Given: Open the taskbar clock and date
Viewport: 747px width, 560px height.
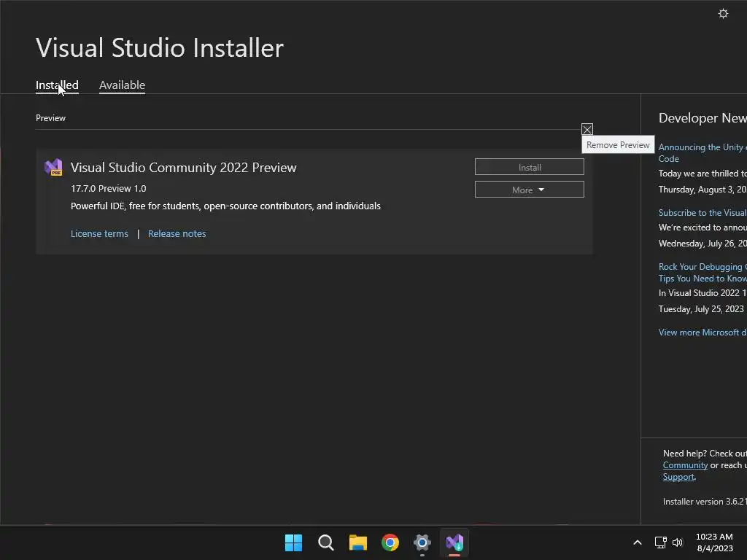Looking at the screenshot, I should coord(715,542).
